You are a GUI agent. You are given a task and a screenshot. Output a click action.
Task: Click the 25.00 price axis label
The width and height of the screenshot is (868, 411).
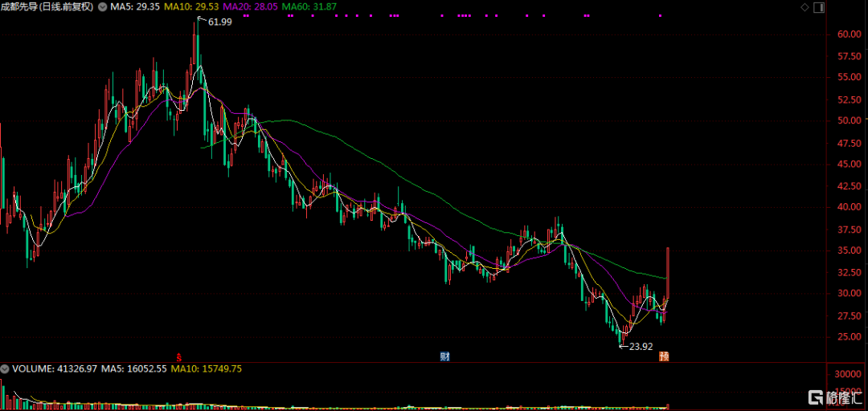click(849, 336)
